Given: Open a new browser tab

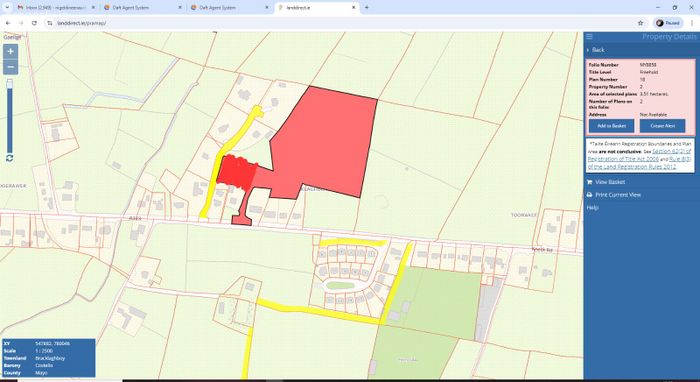Looking at the screenshot, I should [367, 8].
